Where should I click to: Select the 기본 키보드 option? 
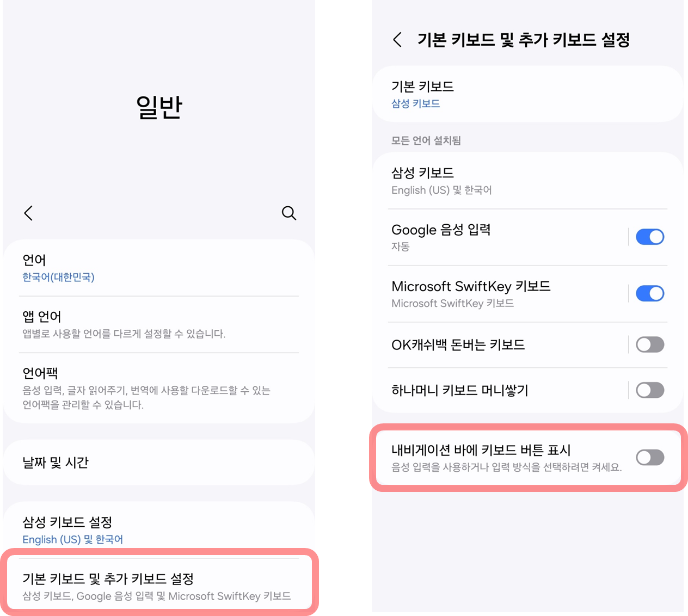527,94
